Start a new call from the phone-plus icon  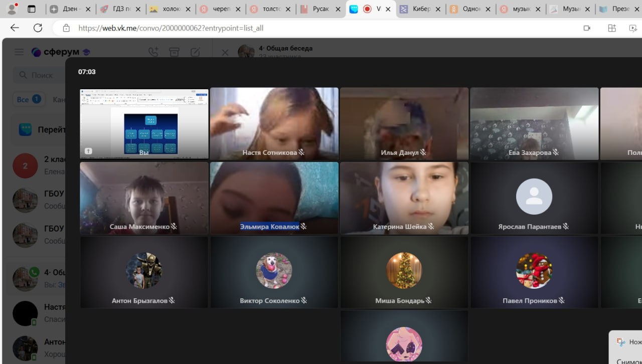[153, 52]
